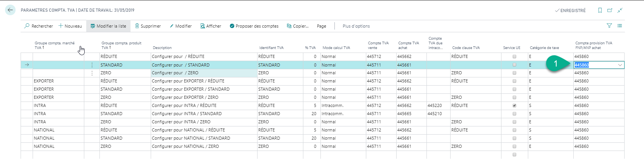The width and height of the screenshot is (644, 163).
Task: Click the Rechercher search icon
Action: pyautogui.click(x=27, y=26)
